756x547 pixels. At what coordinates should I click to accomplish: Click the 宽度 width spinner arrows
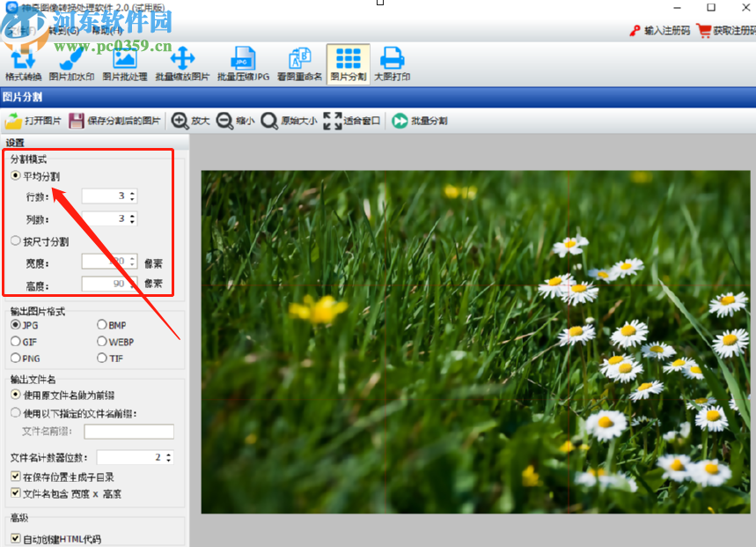click(x=133, y=261)
